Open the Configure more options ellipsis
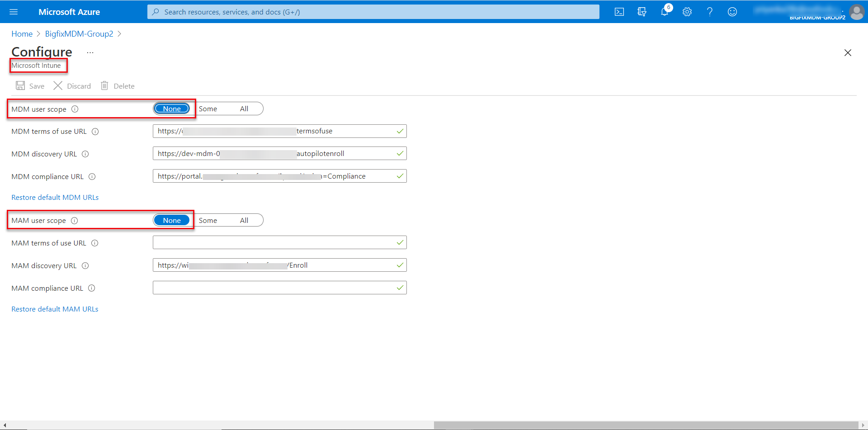 pyautogui.click(x=90, y=53)
